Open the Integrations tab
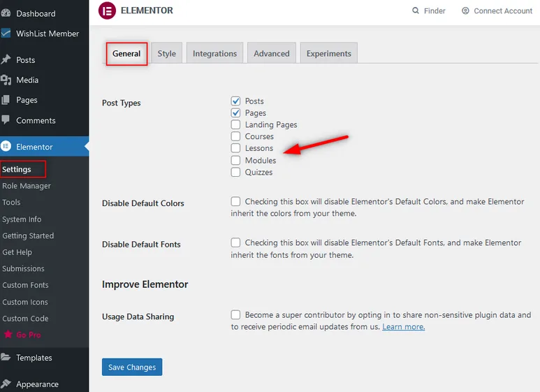 coord(215,53)
